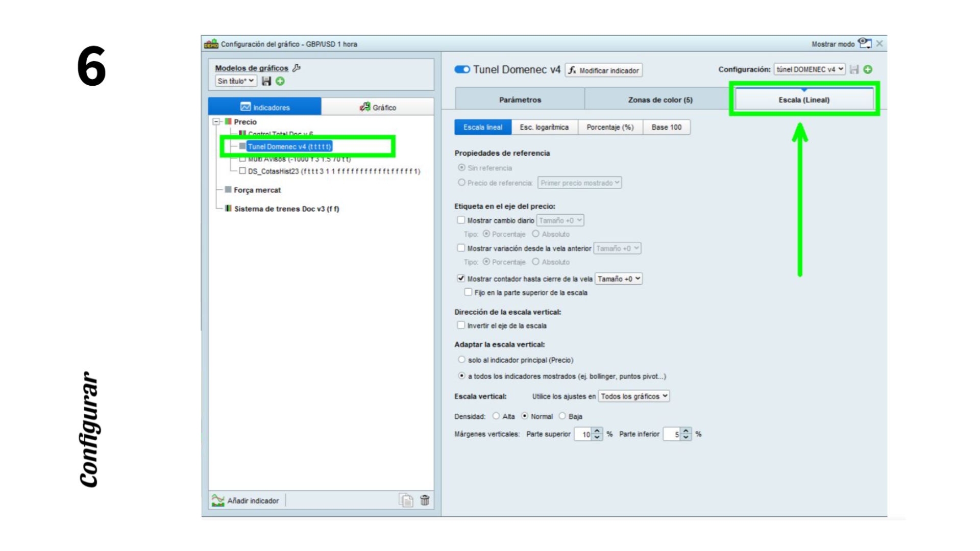This screenshot has width=980, height=551.
Task: Check Invertir el eje de la escala
Action: pos(461,325)
